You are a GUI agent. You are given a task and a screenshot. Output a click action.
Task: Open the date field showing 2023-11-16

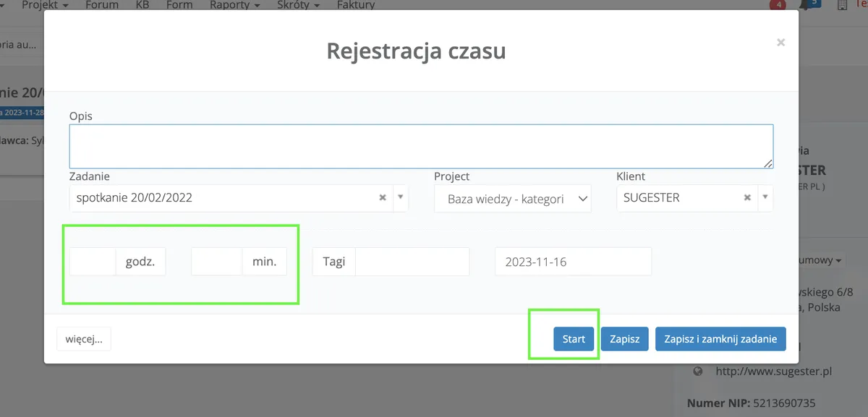pos(573,262)
